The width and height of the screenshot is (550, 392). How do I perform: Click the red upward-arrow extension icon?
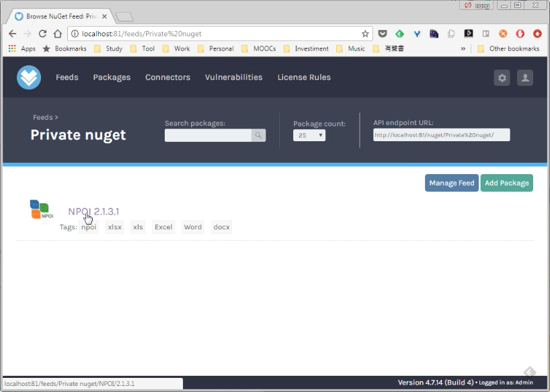537,34
